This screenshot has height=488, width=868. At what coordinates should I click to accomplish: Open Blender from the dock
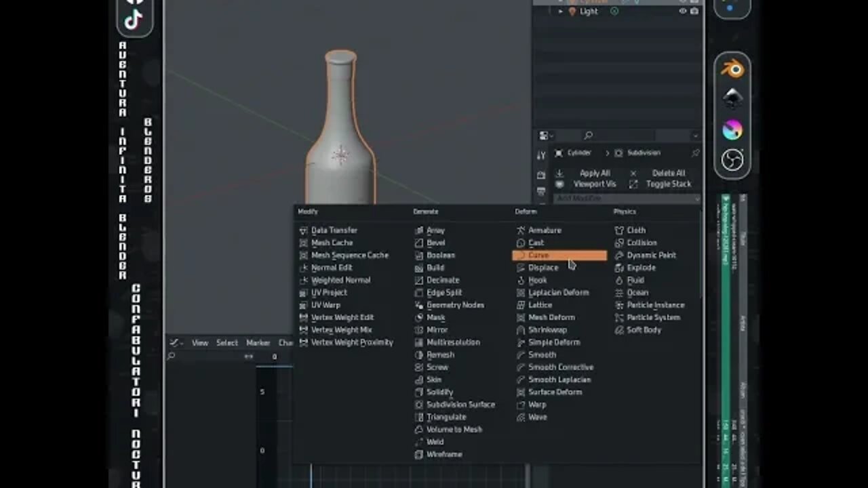732,69
